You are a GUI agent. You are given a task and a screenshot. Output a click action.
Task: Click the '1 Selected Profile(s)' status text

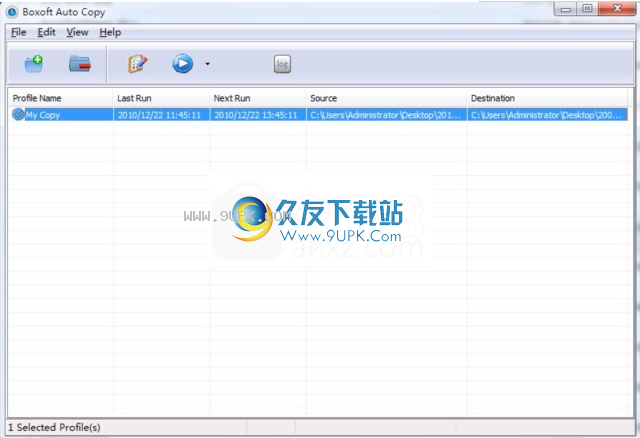point(54,427)
